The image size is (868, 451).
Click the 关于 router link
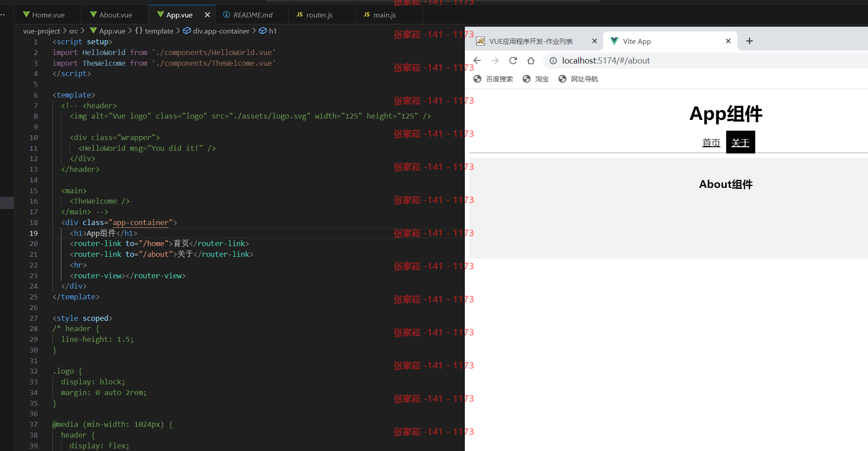coord(740,142)
